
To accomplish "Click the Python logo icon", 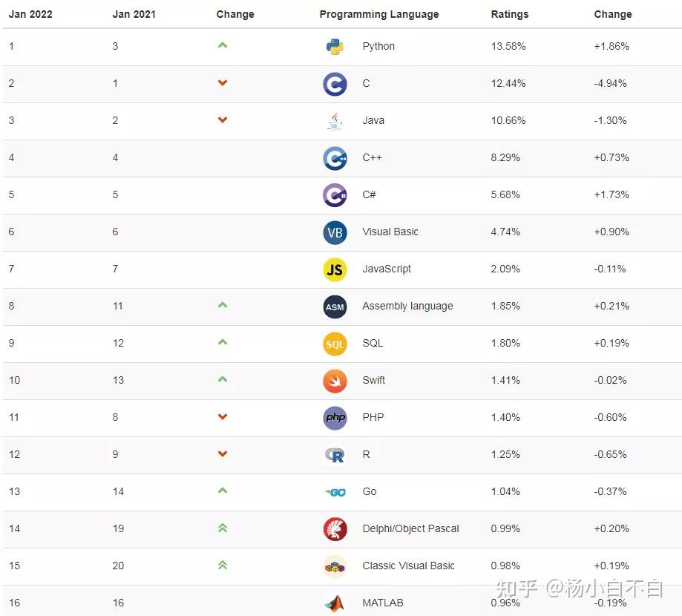I will tap(335, 46).
